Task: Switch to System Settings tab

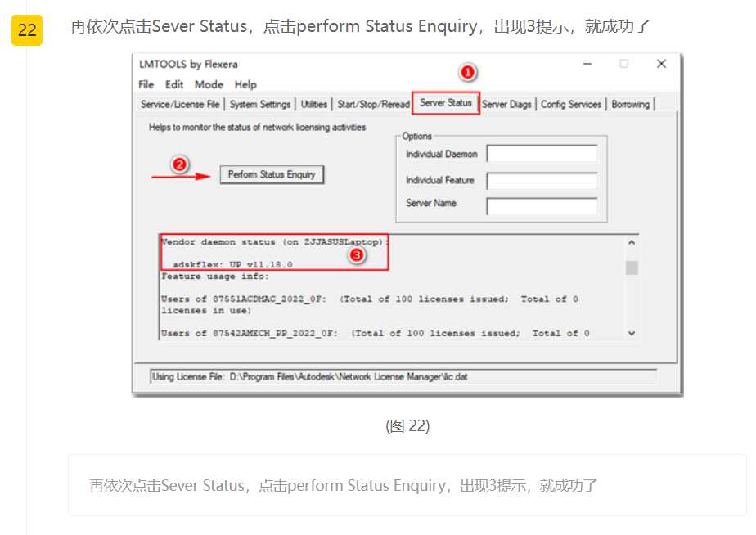Action: (260, 105)
